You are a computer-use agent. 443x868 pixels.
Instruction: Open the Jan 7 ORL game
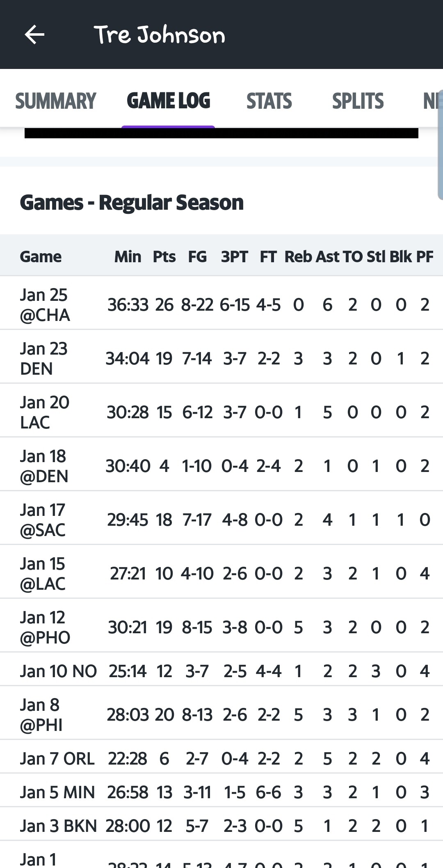click(x=57, y=759)
